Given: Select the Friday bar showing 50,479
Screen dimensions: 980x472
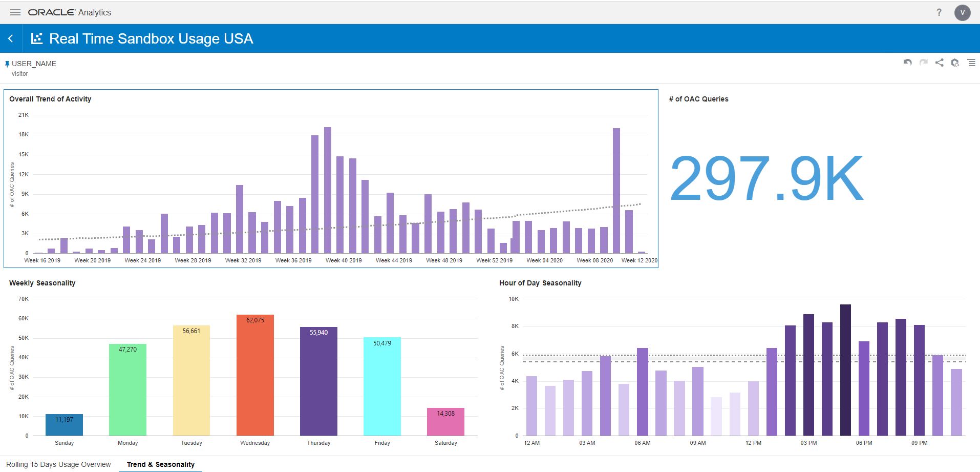Looking at the screenshot, I should [382, 386].
